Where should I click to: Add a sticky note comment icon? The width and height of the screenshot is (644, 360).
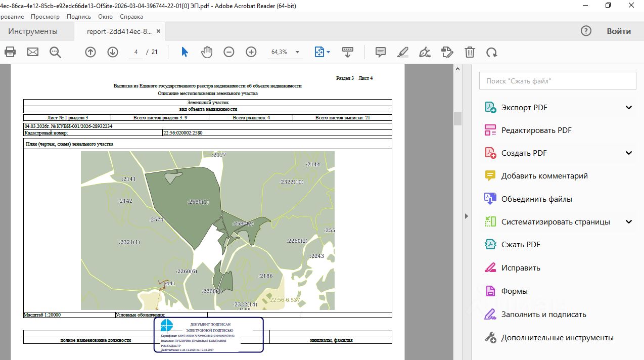coord(381,52)
